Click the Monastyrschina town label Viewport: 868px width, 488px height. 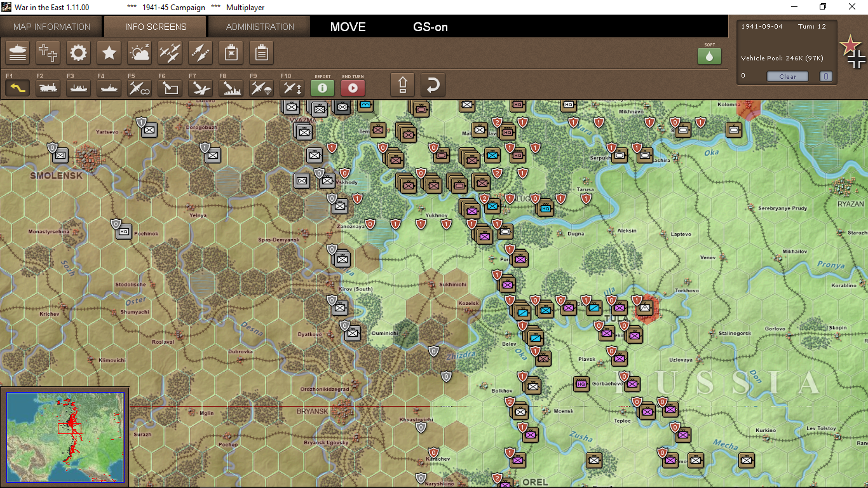[49, 232]
